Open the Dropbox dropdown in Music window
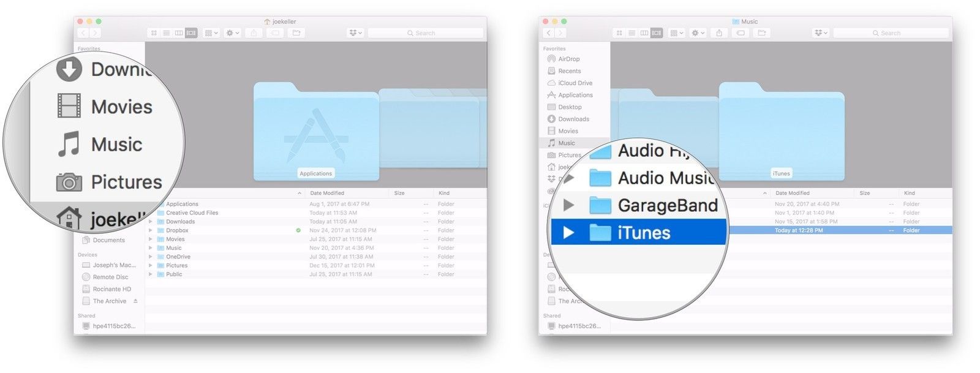The image size is (980, 373). click(820, 33)
